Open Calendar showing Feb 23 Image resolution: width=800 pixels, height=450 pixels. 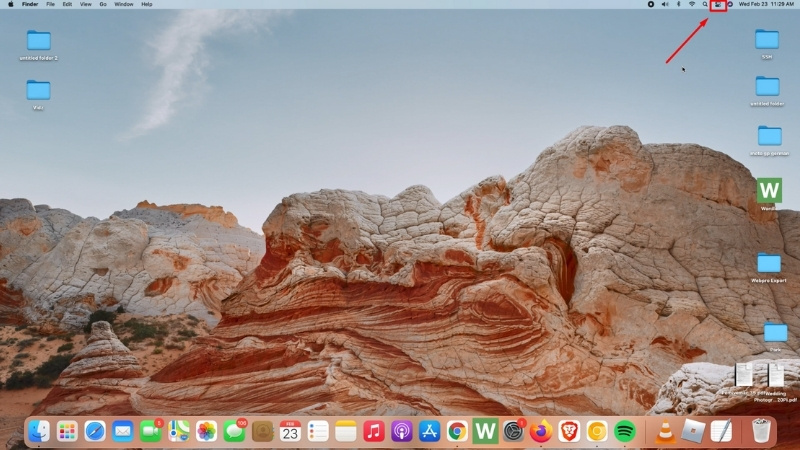[x=290, y=432]
